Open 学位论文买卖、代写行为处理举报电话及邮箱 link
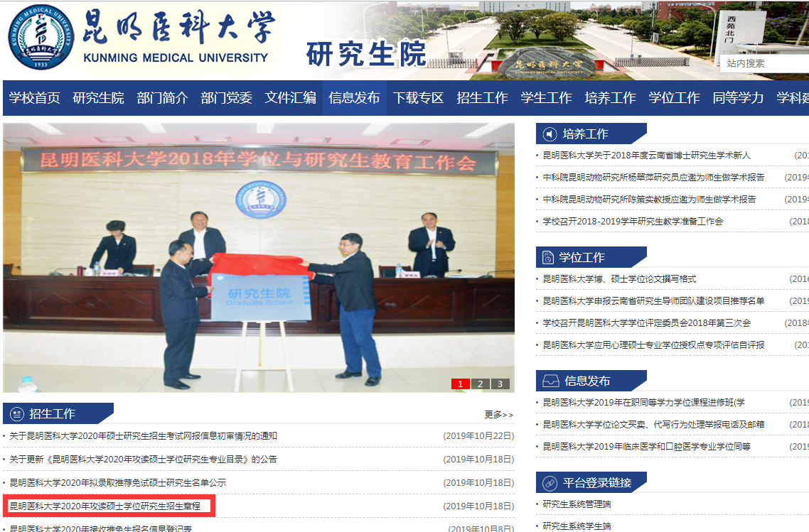The height and width of the screenshot is (532, 809). click(x=654, y=425)
